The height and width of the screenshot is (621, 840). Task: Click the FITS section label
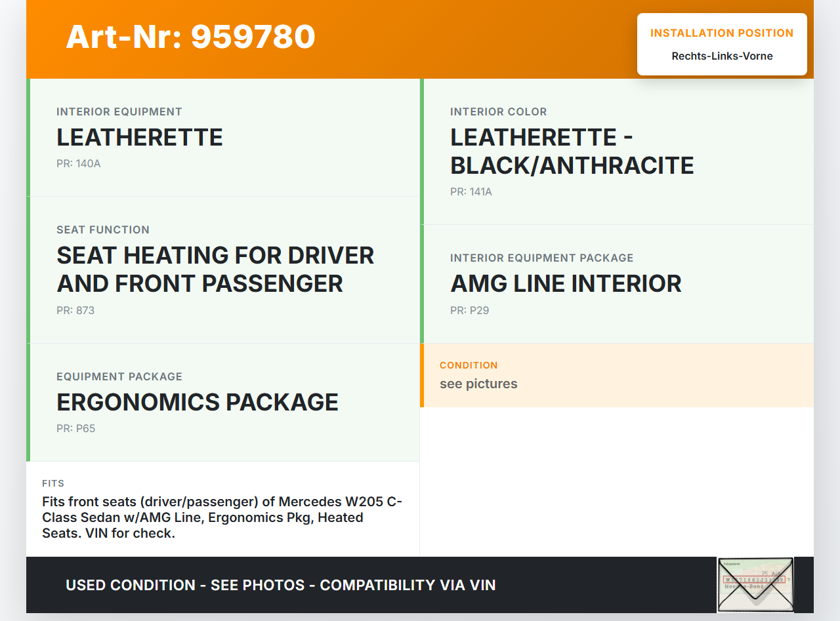[x=53, y=483]
